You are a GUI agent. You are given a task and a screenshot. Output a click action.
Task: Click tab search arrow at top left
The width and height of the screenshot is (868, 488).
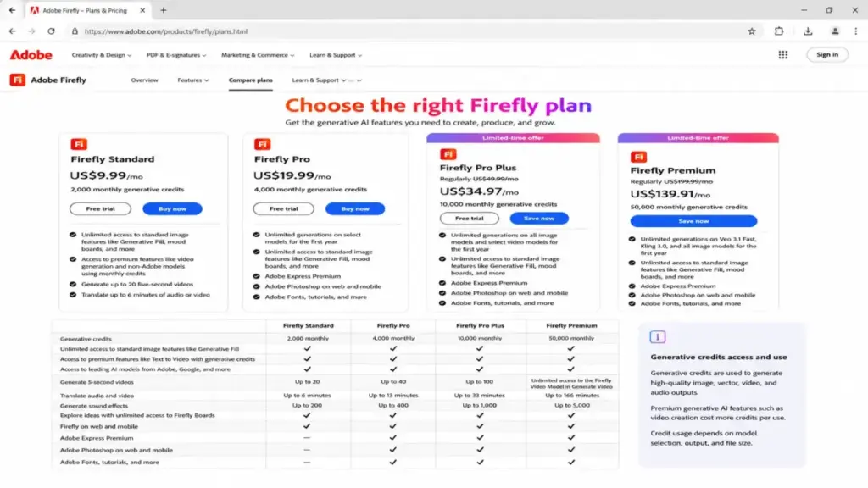click(x=12, y=10)
